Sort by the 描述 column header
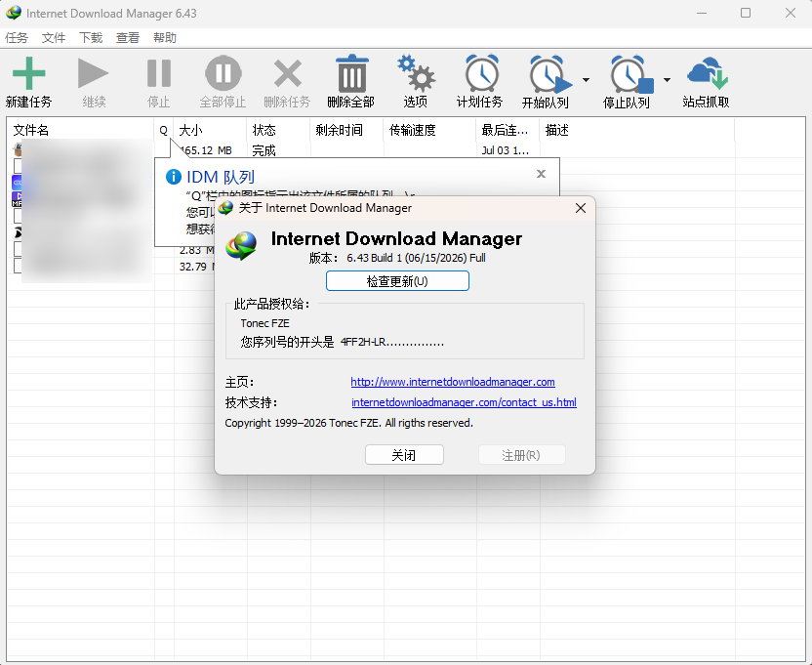Screen dimensions: 812x665 [637, 130]
